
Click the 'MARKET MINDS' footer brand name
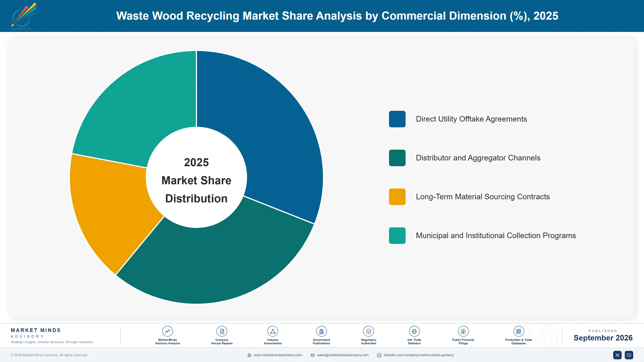(36, 330)
